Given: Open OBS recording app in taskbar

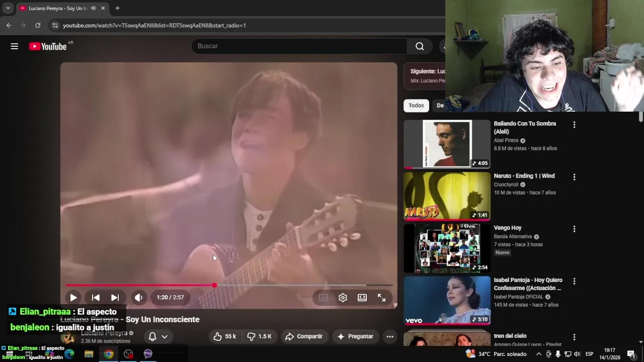Looking at the screenshot, I should tap(128, 354).
